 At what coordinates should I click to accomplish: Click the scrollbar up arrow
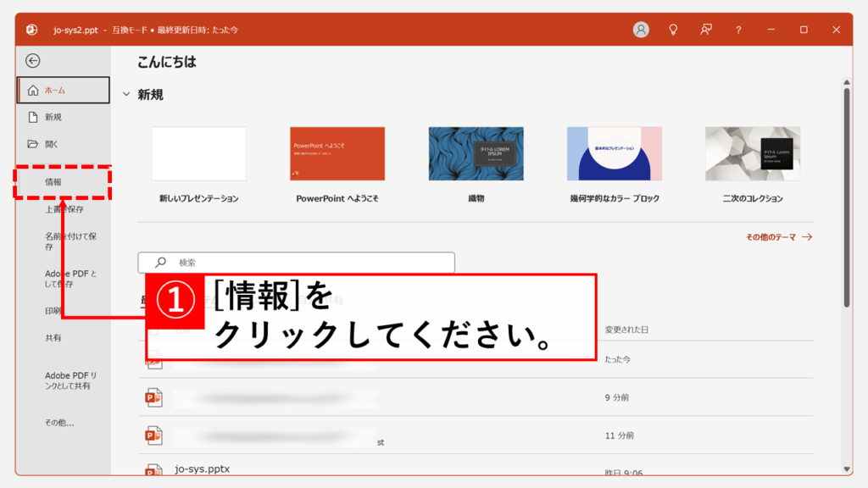click(847, 82)
